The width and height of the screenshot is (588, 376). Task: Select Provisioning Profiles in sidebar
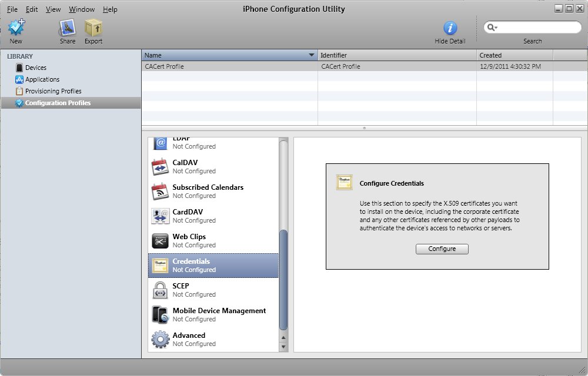tap(53, 91)
